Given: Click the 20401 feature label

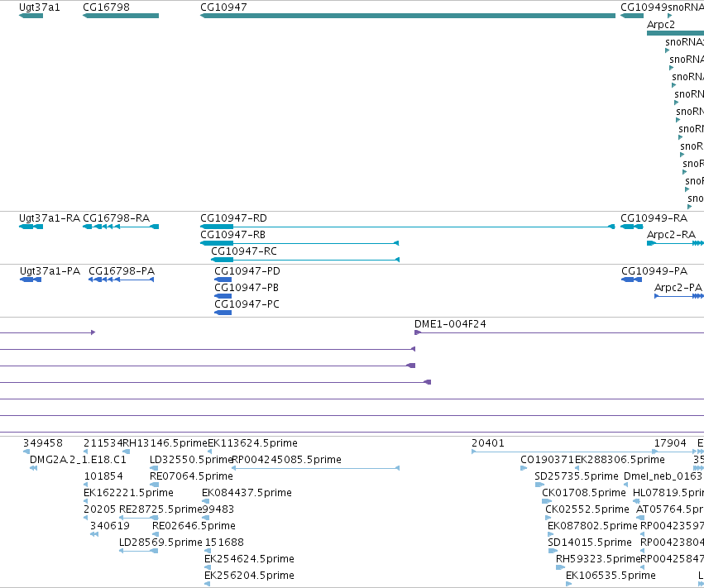Looking at the screenshot, I should 488,443.
